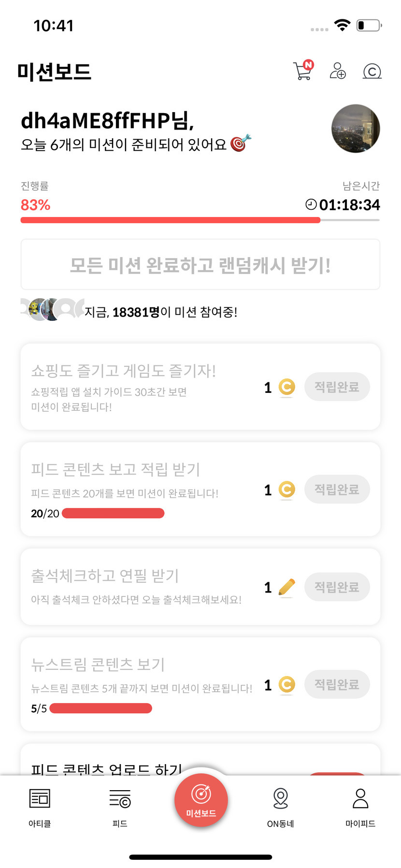Tap the participant avatars group
The image size is (401, 868).
point(52,310)
